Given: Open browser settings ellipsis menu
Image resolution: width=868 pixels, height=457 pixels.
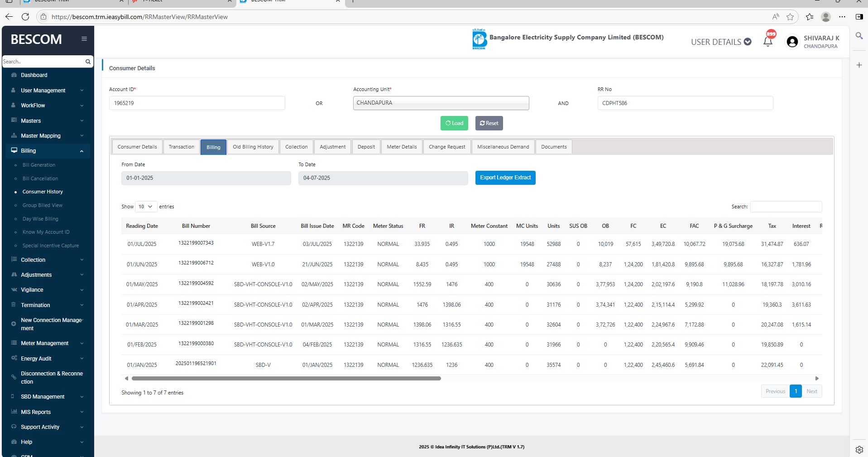Looking at the screenshot, I should pos(842,17).
